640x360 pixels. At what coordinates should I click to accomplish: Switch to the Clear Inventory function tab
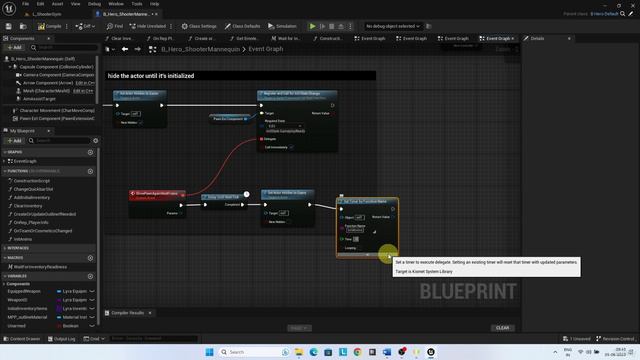point(119,38)
